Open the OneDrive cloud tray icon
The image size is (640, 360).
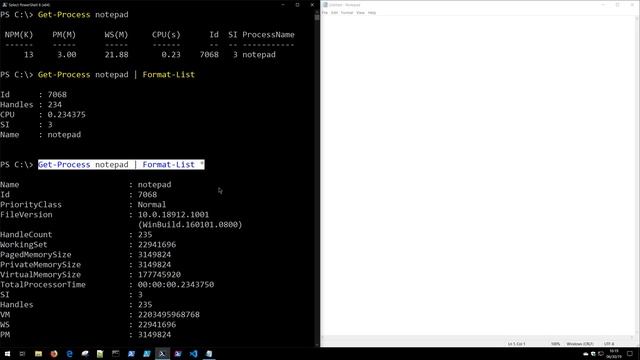586,354
